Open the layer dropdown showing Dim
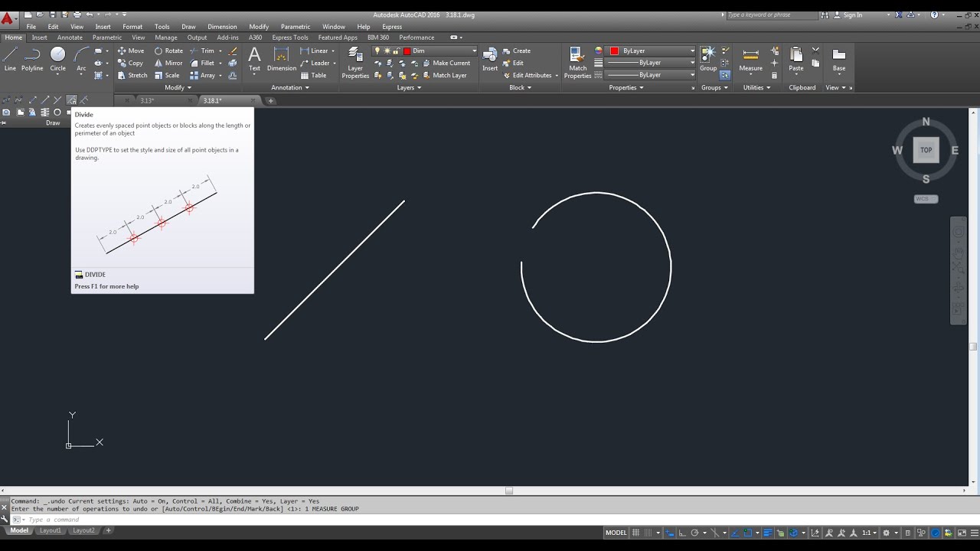Viewport: 980px width, 551px height. click(x=425, y=51)
